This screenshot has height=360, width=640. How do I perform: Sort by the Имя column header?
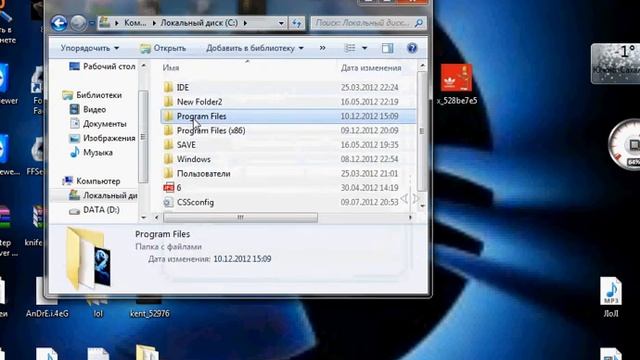click(x=171, y=68)
